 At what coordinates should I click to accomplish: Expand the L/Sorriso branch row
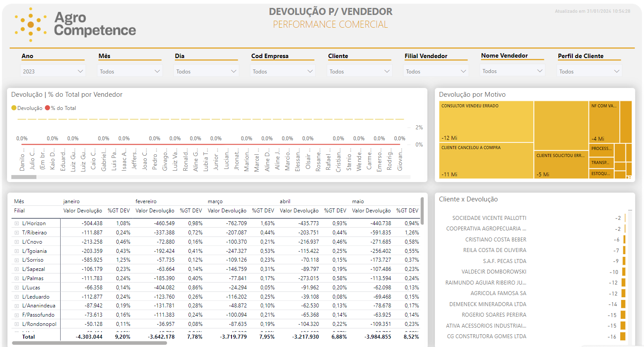click(x=17, y=260)
